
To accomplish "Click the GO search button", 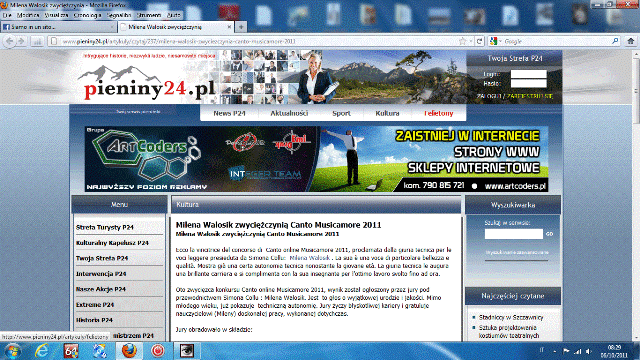I will click(549, 234).
